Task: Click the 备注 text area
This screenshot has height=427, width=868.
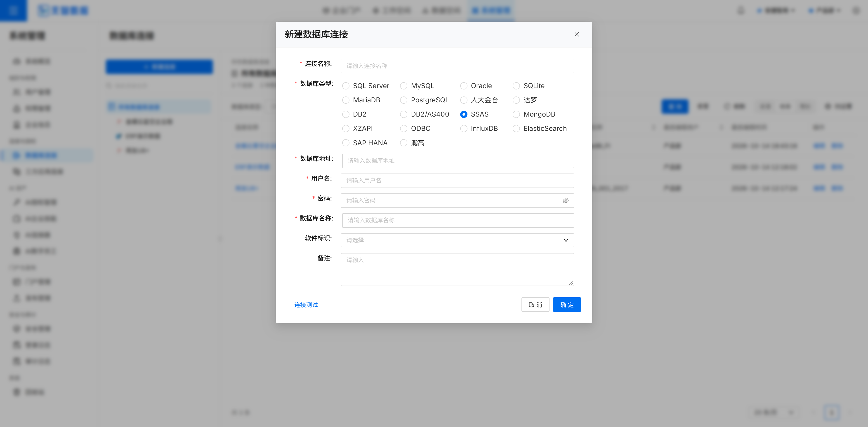Action: [457, 269]
